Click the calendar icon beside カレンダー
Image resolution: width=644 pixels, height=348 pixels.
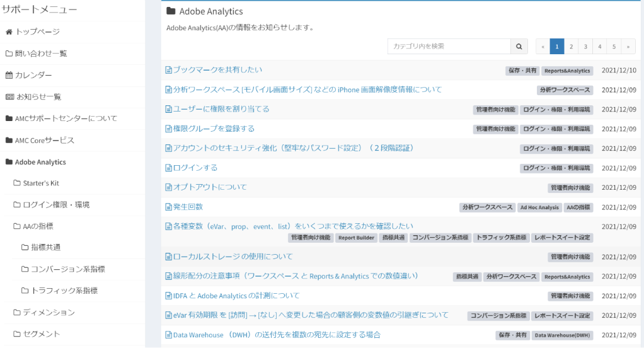pyautogui.click(x=9, y=75)
